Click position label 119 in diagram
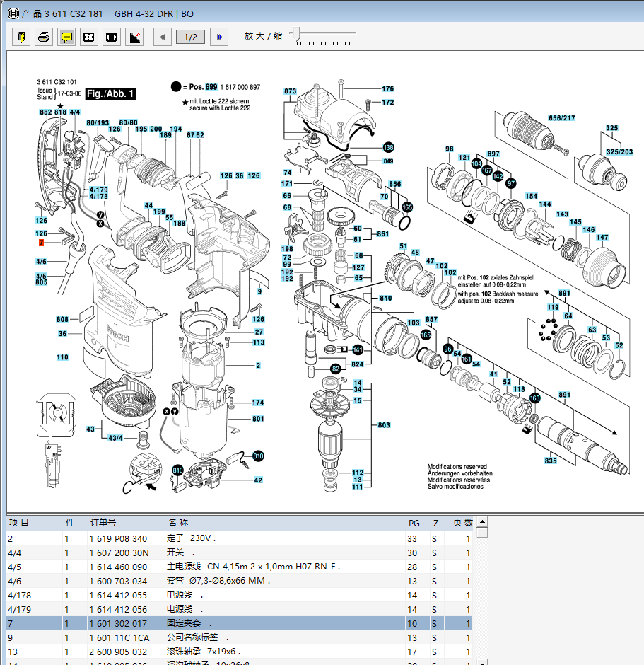 [553, 307]
